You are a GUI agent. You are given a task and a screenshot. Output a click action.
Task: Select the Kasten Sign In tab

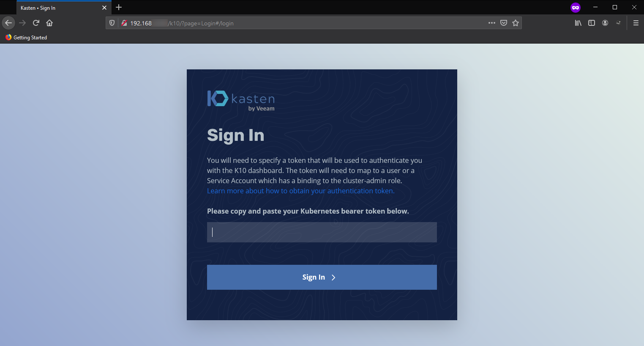point(59,8)
